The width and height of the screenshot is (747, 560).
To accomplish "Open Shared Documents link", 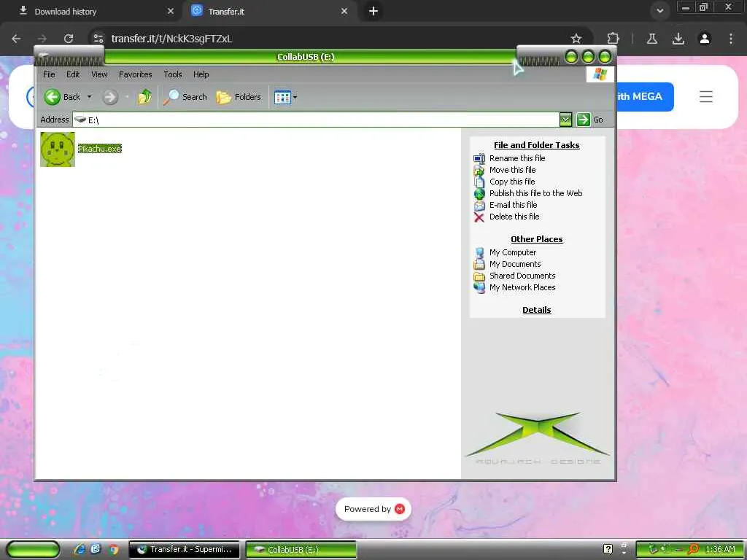I will pos(522,276).
